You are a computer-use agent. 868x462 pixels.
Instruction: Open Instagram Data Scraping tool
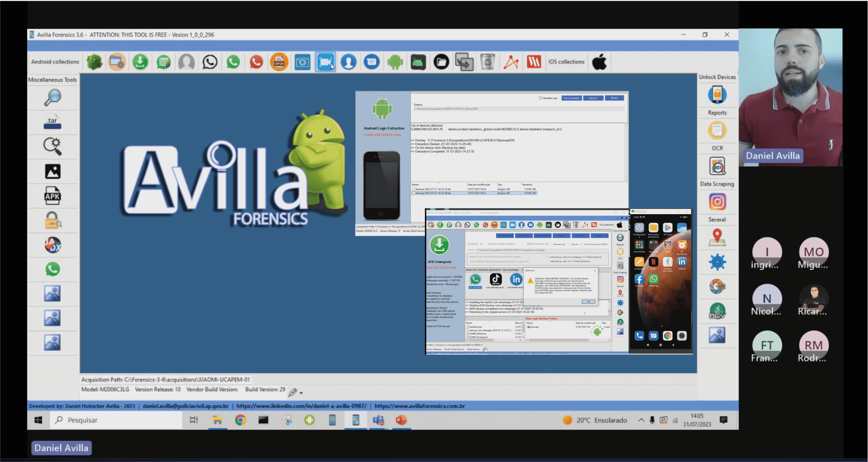pyautogui.click(x=717, y=202)
